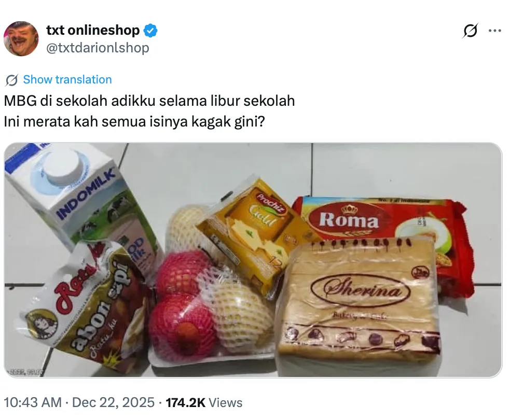Visit the @txtdarionlshop handle
Viewport: 510px width, 420px height.
pyautogui.click(x=98, y=48)
